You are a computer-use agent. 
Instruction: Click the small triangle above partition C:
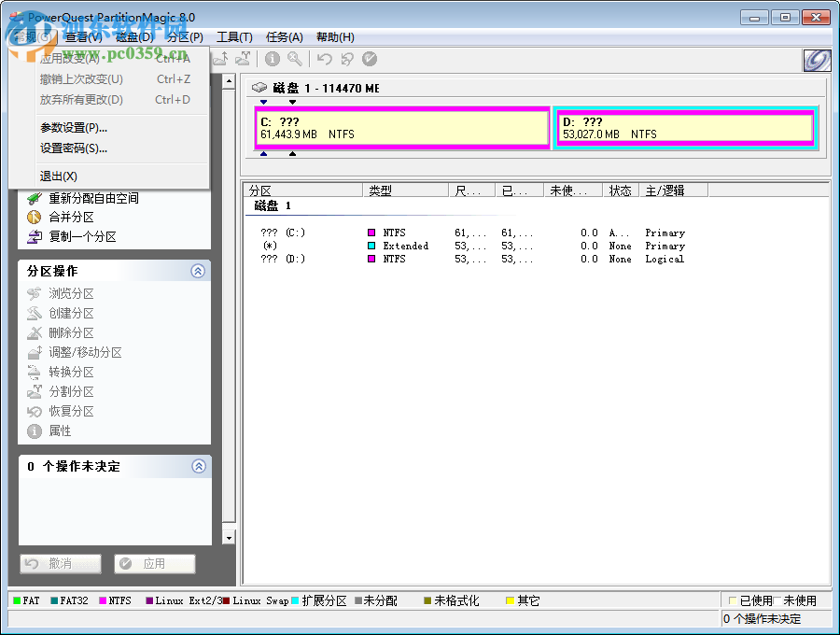(x=262, y=102)
